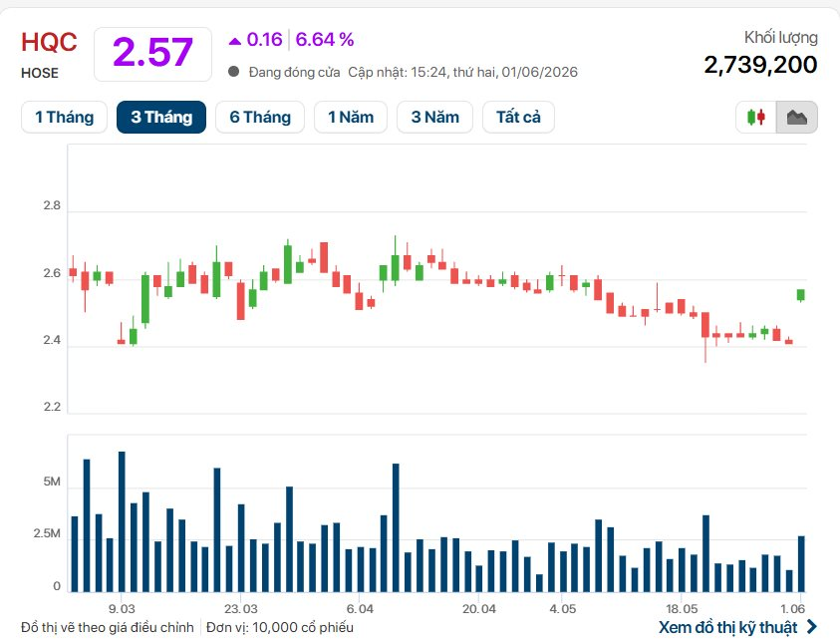Viewport: 840px width, 643px height.
Task: Click chevron arrow beside Xem đồ thị kỹ thuật
Action: (x=812, y=626)
